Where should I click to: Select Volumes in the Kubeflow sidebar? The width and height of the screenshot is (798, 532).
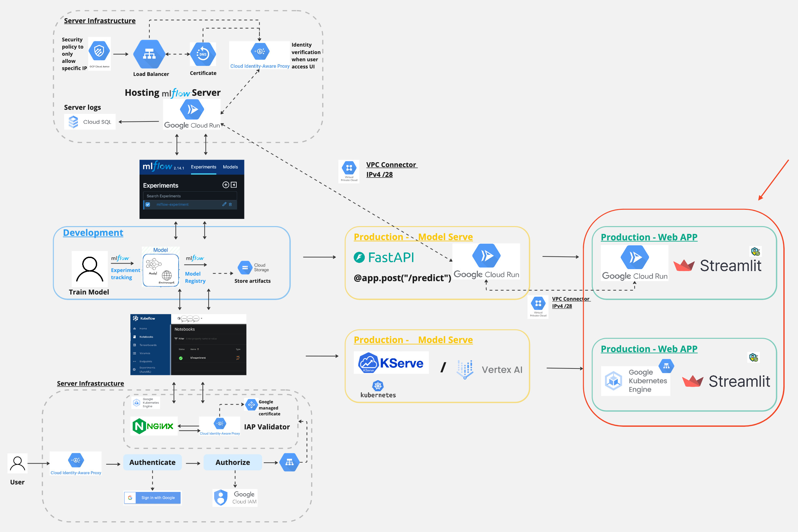click(x=145, y=353)
